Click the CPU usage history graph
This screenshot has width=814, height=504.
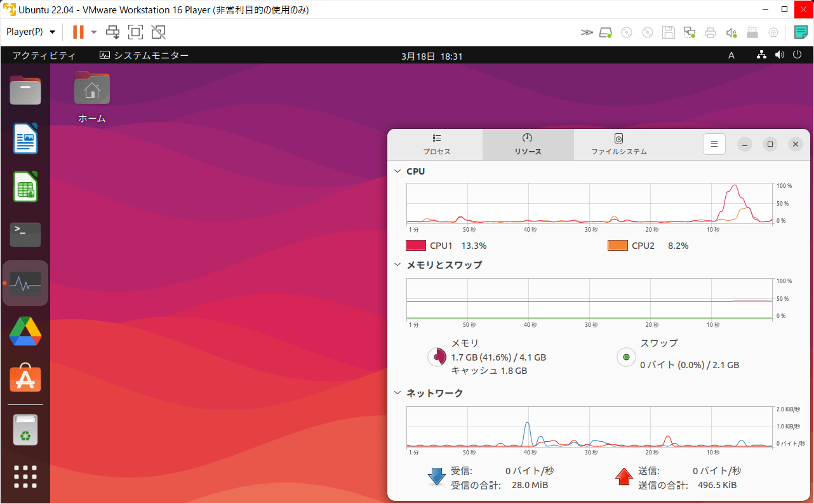click(x=589, y=203)
